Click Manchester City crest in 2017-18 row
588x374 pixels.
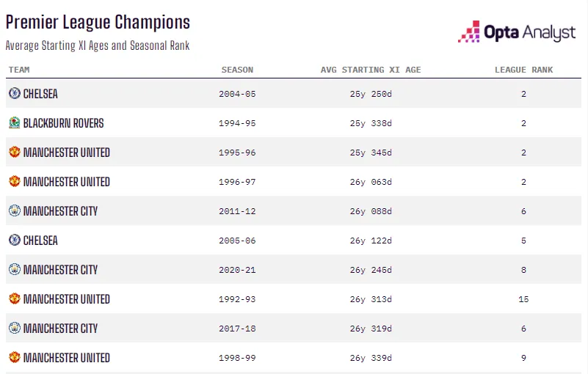coord(14,329)
